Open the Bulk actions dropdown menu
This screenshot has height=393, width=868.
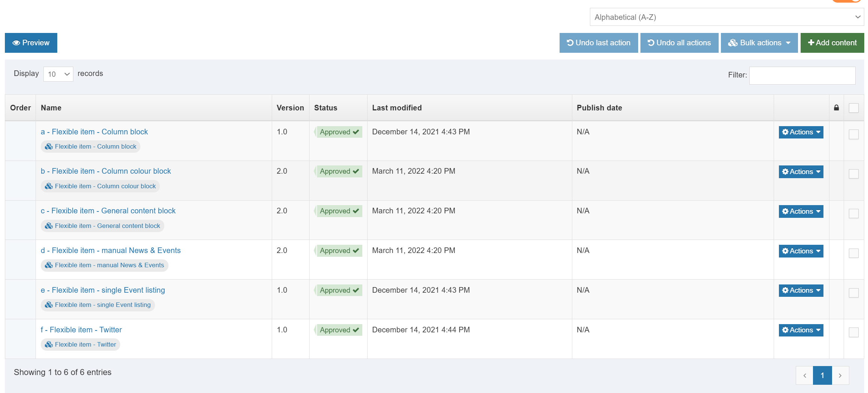pyautogui.click(x=759, y=43)
